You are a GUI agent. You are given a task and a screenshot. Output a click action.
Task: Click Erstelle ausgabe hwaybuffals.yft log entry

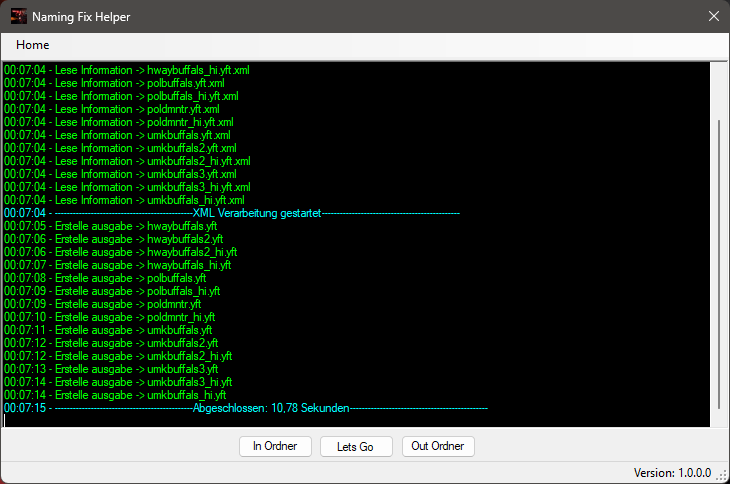[110, 226]
